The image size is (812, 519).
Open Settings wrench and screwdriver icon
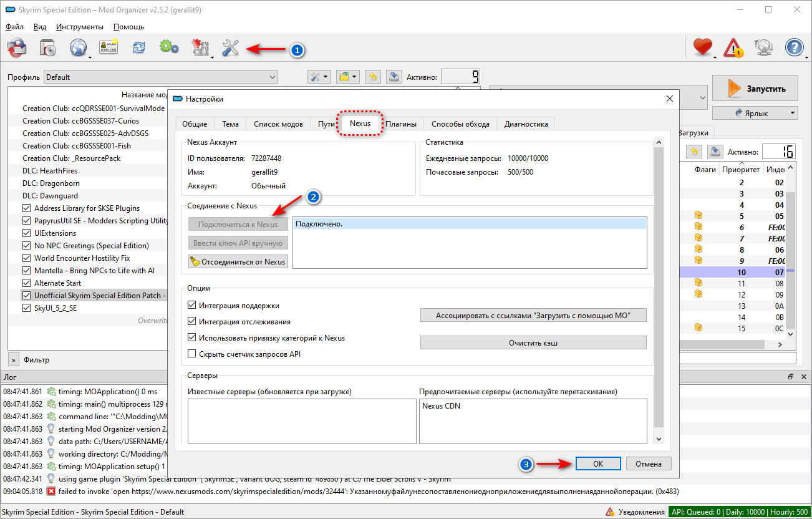pyautogui.click(x=230, y=48)
